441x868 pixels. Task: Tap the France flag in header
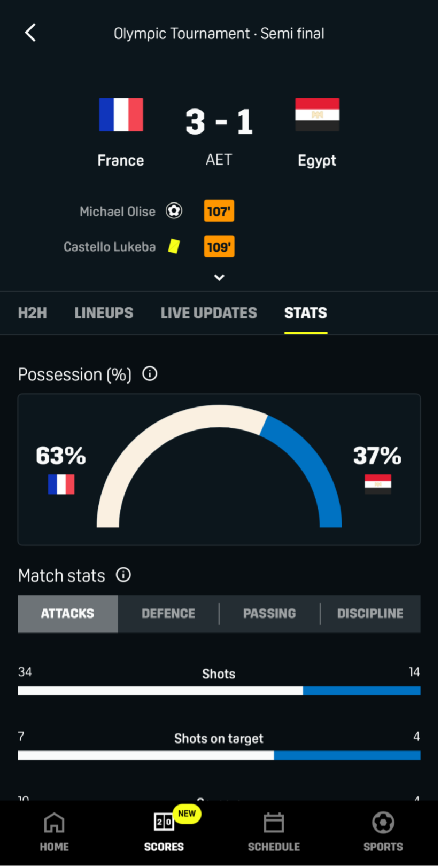click(121, 114)
